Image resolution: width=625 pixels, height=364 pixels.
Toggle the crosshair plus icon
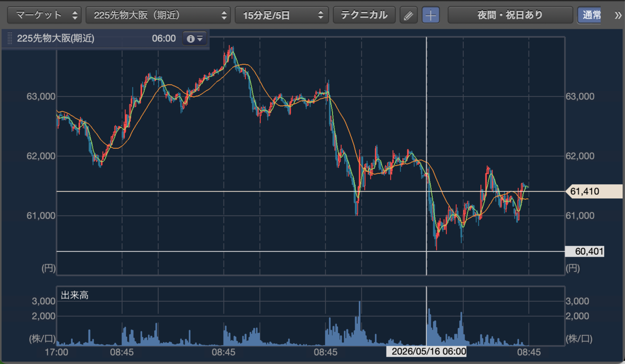tap(430, 15)
